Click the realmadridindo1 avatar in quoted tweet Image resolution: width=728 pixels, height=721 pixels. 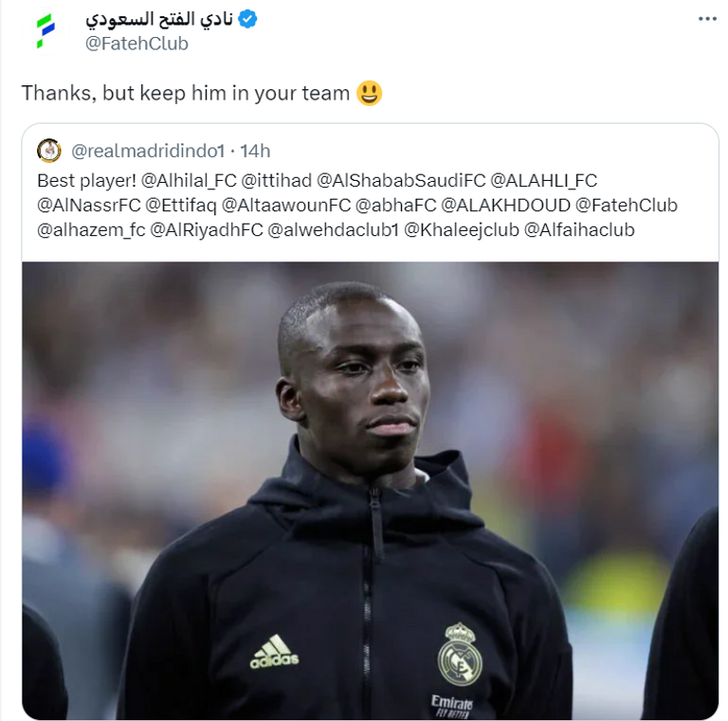(x=48, y=151)
